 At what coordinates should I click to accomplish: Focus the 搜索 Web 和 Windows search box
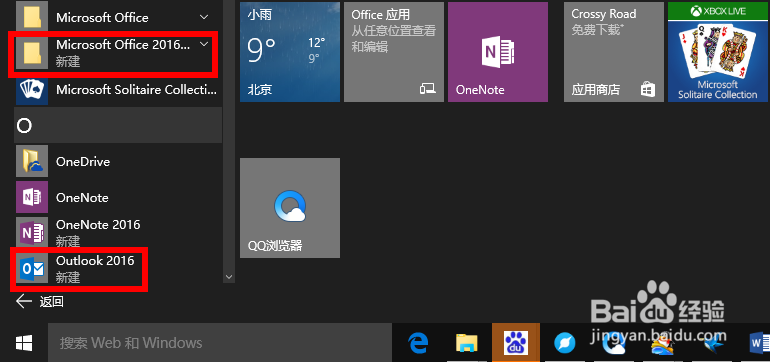coord(220,342)
